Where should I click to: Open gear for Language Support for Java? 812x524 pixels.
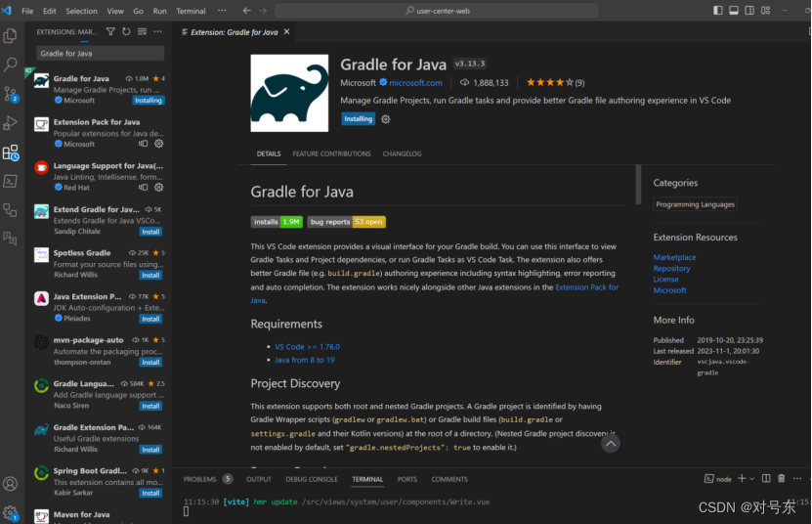click(x=159, y=187)
